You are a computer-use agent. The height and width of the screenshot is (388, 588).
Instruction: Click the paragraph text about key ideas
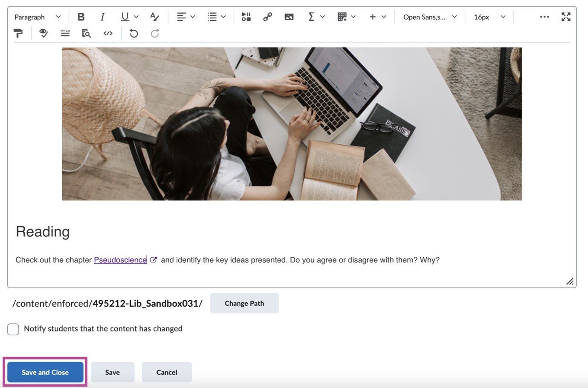(x=300, y=260)
